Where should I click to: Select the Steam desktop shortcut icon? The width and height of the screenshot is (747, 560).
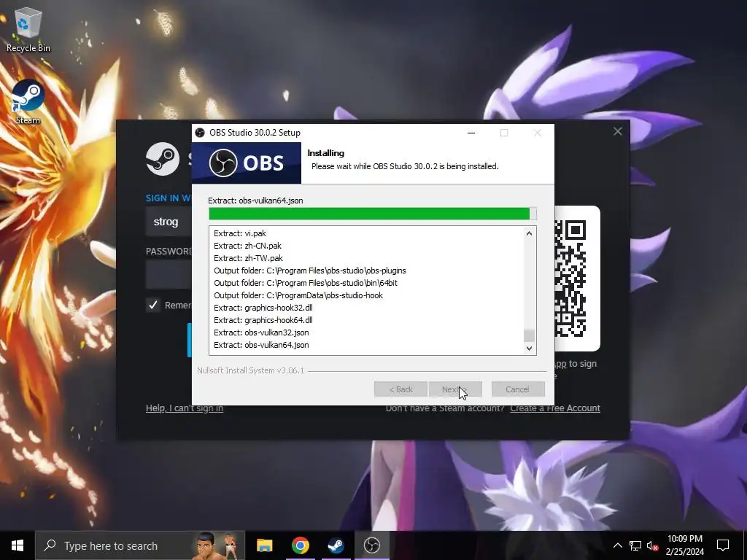click(x=28, y=102)
